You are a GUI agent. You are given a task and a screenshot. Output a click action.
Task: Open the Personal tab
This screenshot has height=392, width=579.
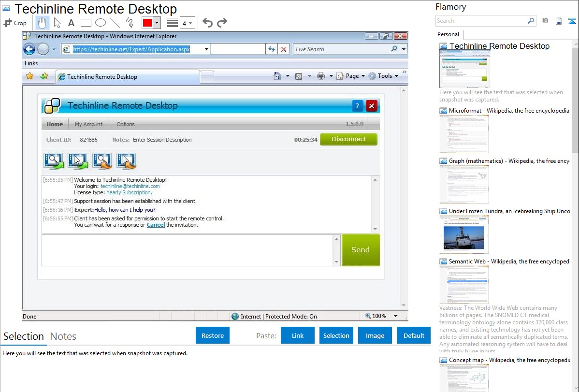coord(449,34)
